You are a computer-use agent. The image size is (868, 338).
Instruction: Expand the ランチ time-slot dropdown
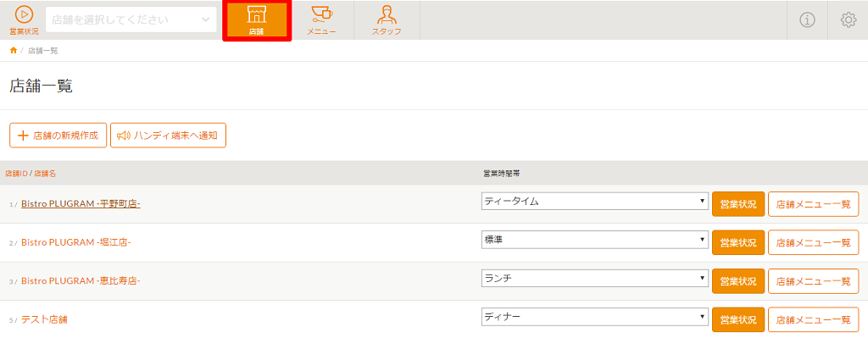point(595,278)
